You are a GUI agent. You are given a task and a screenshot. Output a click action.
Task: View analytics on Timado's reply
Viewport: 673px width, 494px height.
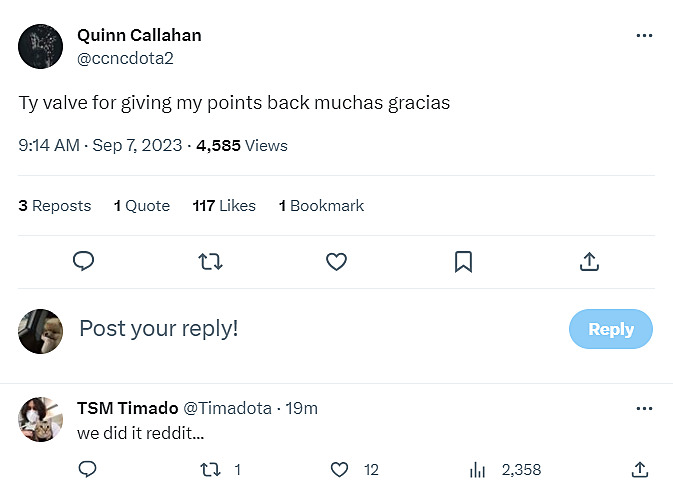[478, 469]
